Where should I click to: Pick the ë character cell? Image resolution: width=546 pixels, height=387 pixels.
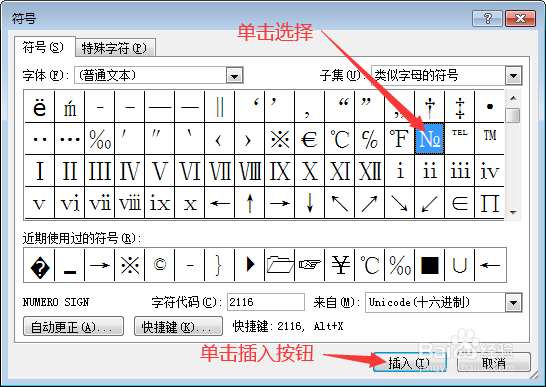click(39, 107)
